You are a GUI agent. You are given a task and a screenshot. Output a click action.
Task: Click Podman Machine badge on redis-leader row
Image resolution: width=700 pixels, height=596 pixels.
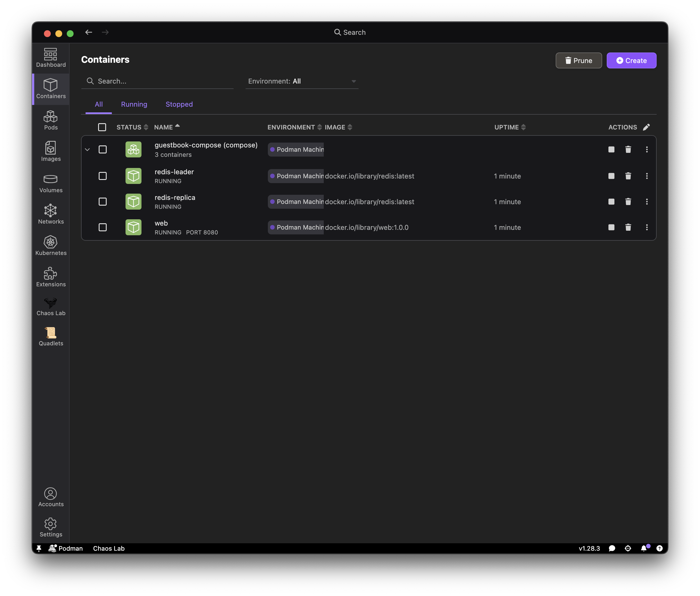pyautogui.click(x=296, y=176)
